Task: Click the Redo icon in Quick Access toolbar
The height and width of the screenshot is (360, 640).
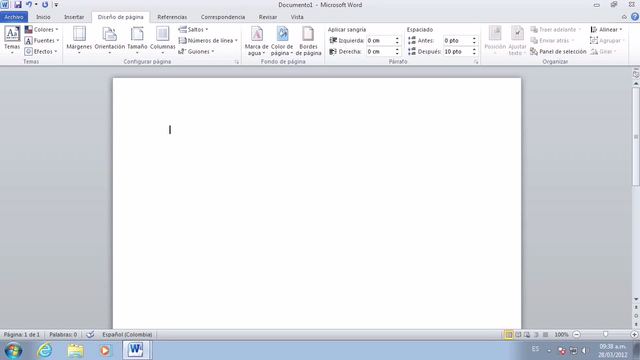Action: point(45,5)
